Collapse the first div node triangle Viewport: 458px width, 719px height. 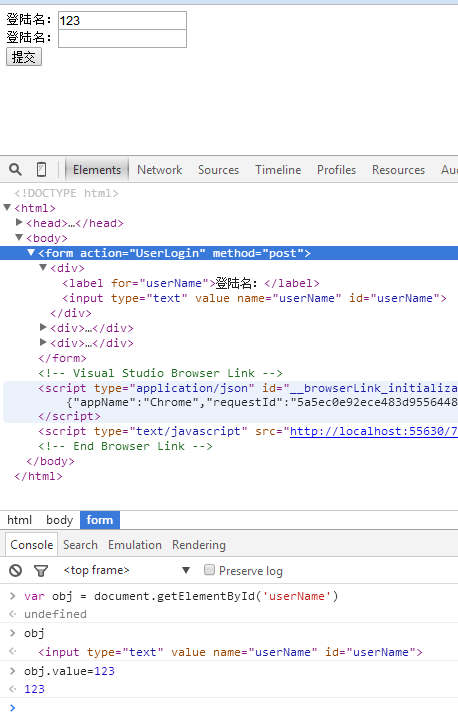coord(43,267)
